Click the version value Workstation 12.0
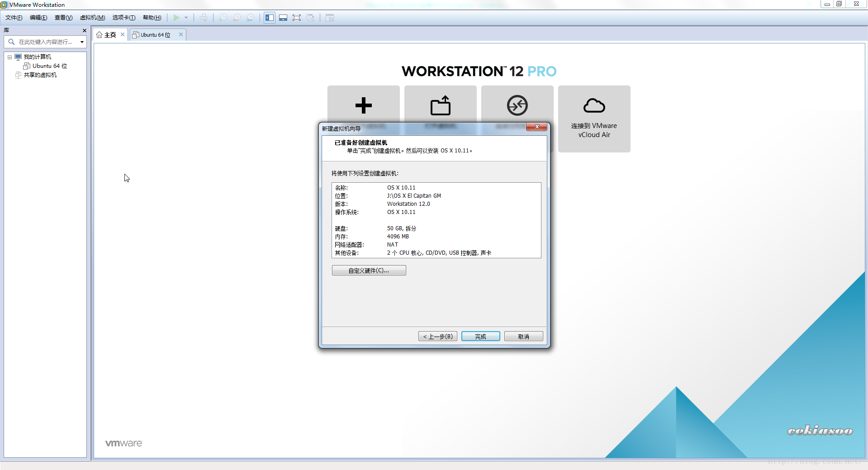 (408, 204)
